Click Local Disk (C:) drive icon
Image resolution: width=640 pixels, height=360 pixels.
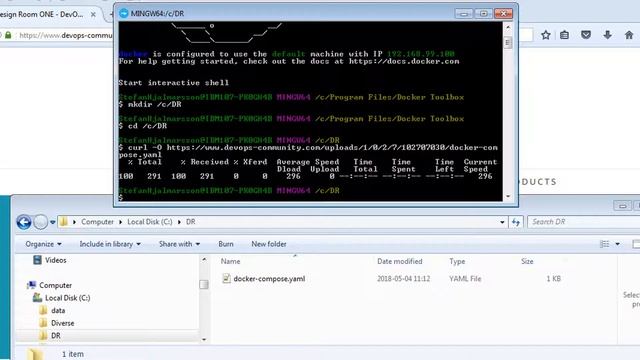(37, 298)
